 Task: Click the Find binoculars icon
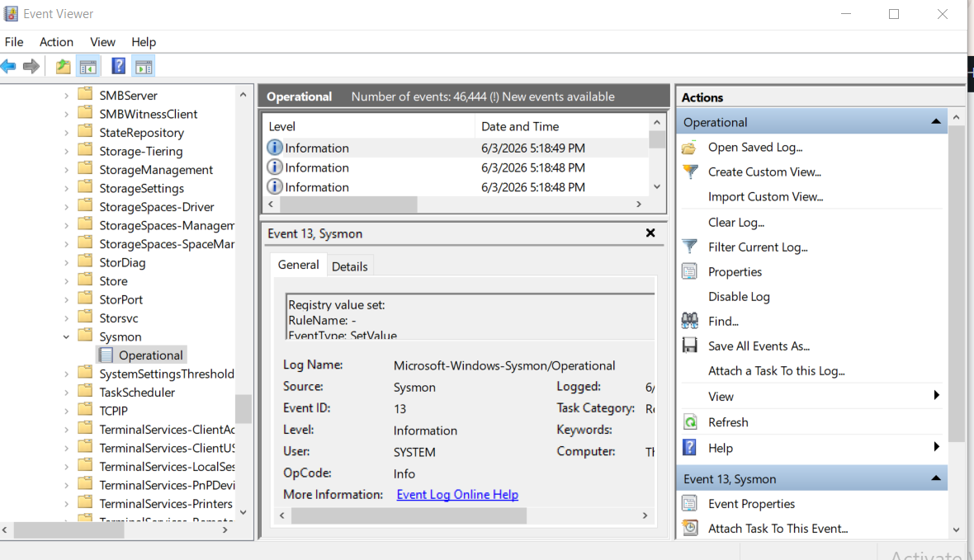pos(689,321)
